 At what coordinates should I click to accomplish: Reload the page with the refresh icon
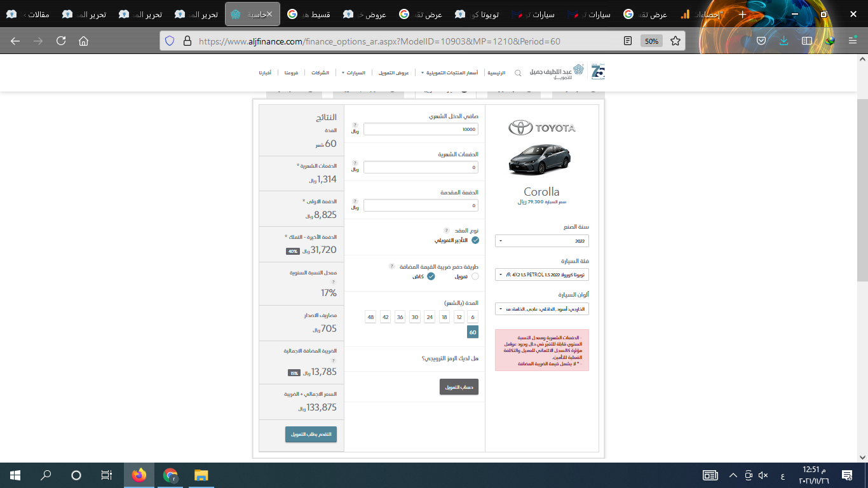click(61, 41)
